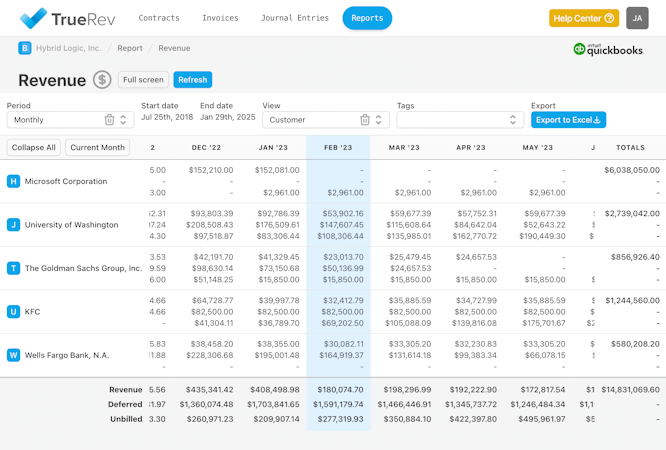Click the QuickBooks logo

[x=608, y=49]
